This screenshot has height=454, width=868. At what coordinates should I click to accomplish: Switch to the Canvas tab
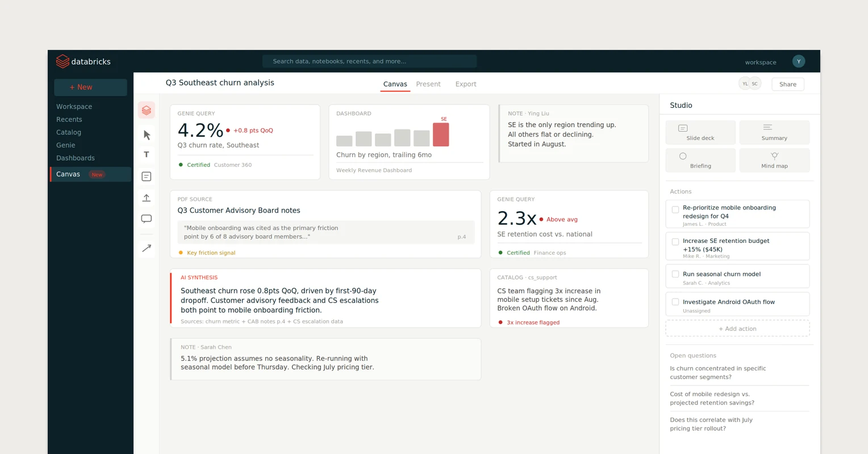tap(395, 84)
